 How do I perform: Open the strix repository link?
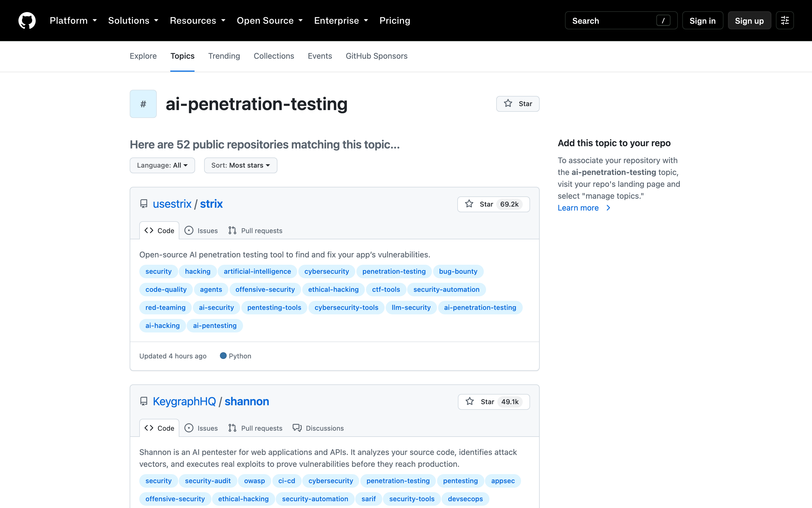211,204
